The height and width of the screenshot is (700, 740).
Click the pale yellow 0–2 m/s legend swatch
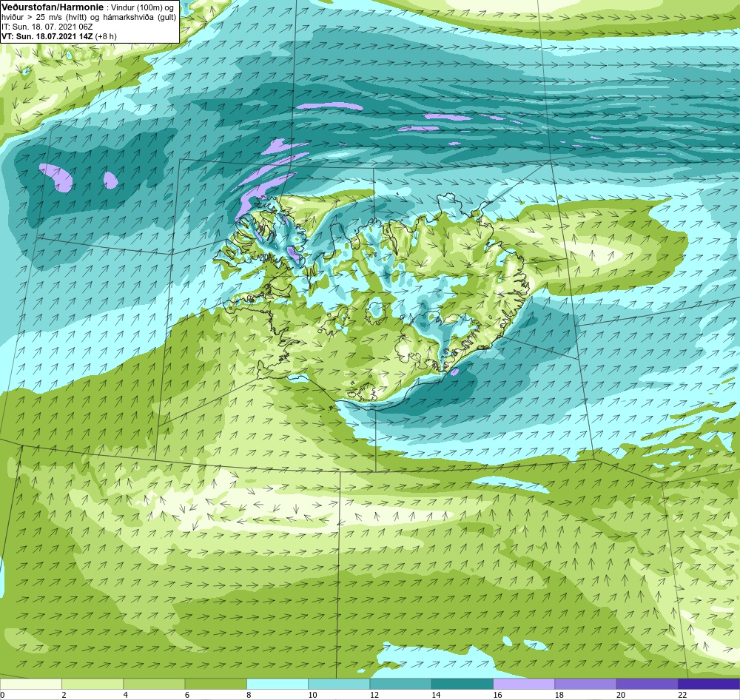30,684
